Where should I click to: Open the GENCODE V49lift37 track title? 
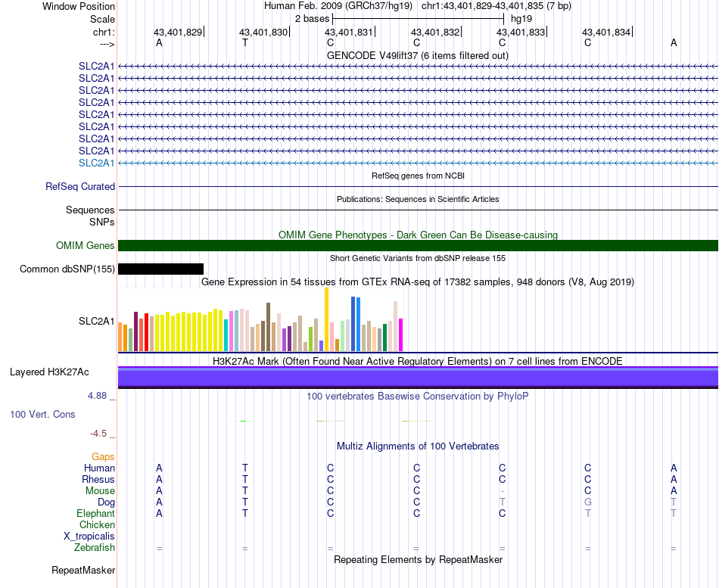417,55
